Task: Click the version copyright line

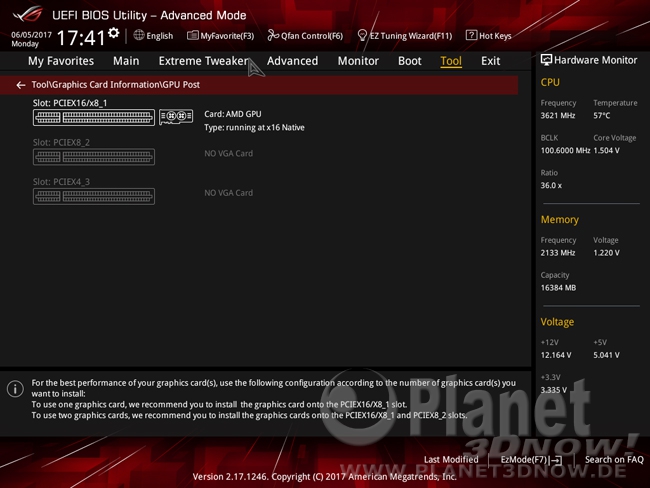Action: 325,477
